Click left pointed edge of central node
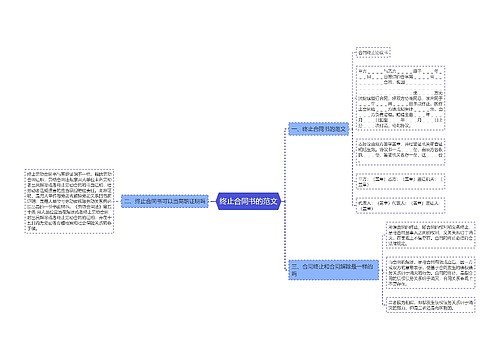 217,201
